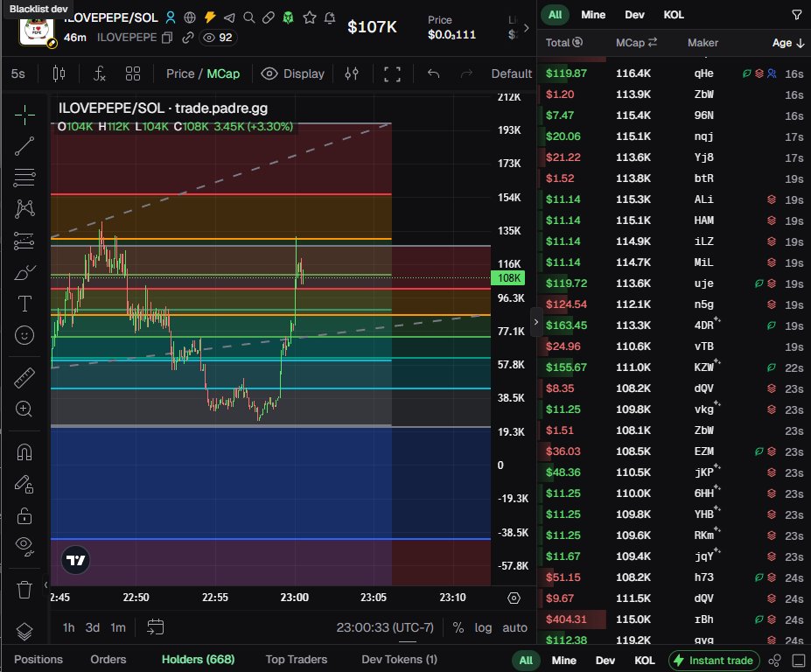This screenshot has width=811, height=672.
Task: Swap the MCap column display
Action: coord(653,42)
